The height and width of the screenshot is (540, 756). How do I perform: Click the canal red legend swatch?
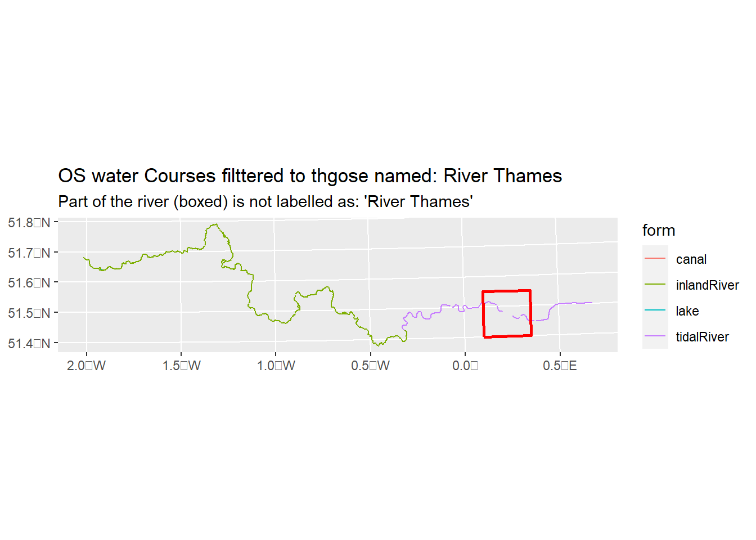tap(655, 258)
